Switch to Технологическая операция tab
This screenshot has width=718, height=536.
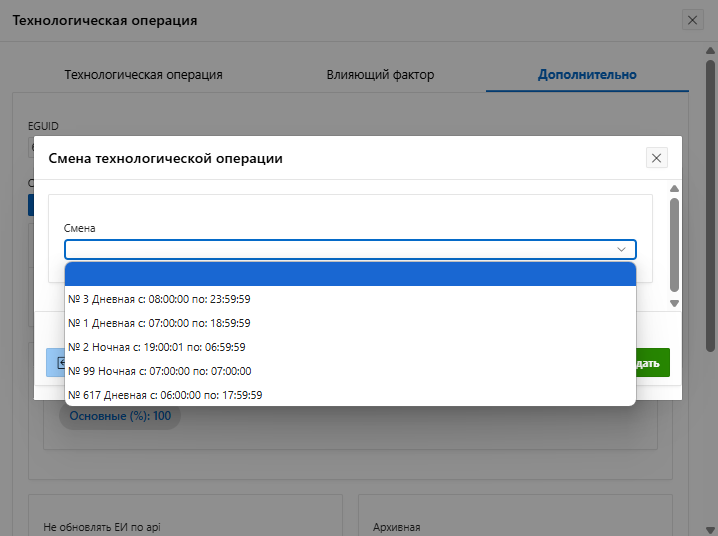pyautogui.click(x=143, y=75)
